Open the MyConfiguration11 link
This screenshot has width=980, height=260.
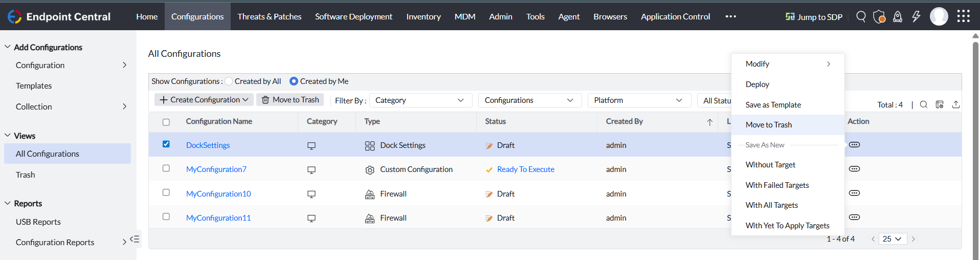pyautogui.click(x=218, y=218)
